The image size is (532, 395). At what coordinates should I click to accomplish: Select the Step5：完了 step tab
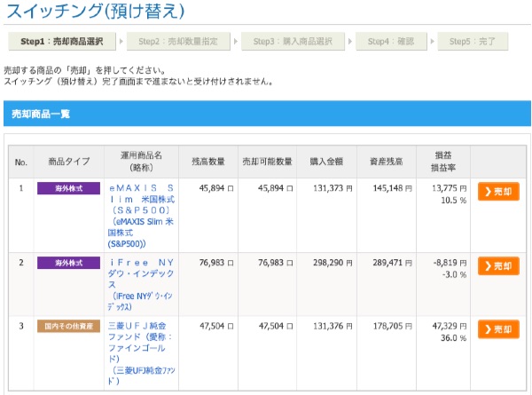pyautogui.click(x=473, y=42)
